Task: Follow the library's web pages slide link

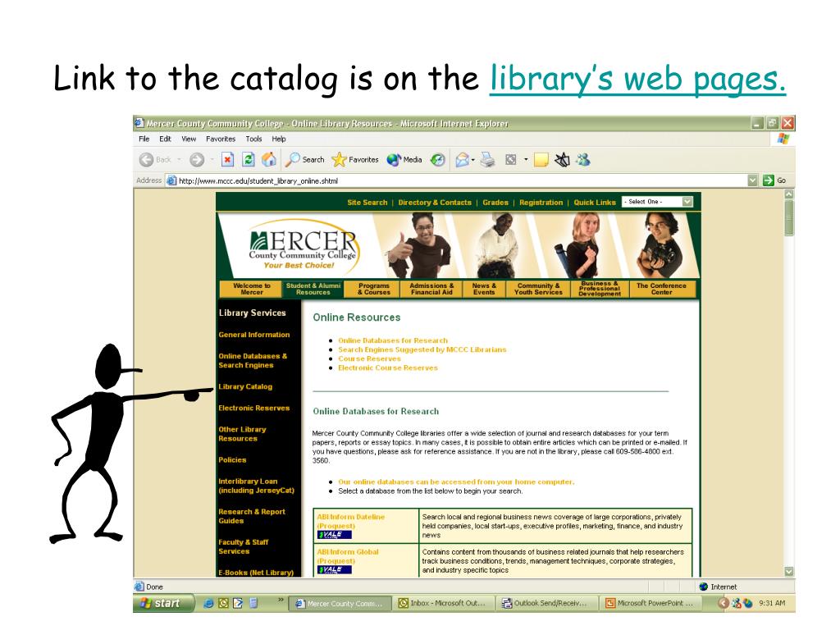Action: [637, 78]
